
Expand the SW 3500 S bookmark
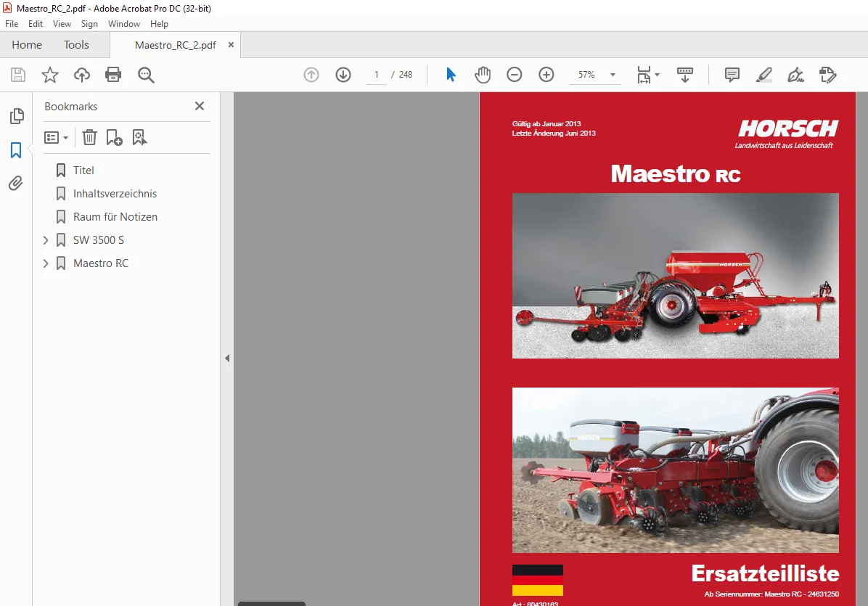(x=46, y=240)
